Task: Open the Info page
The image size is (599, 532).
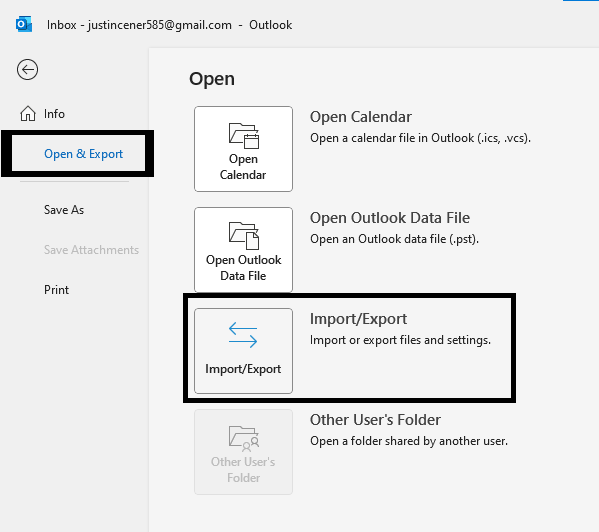Action: (54, 114)
